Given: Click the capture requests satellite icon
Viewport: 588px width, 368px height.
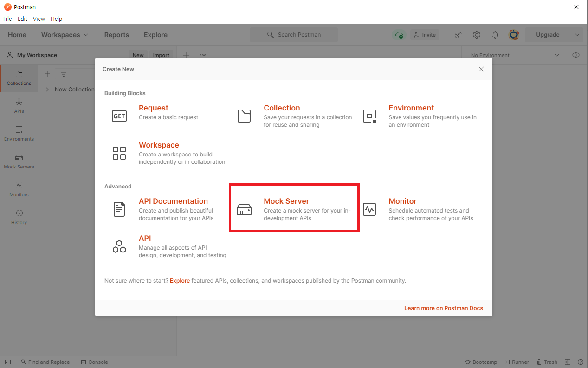Looking at the screenshot, I should click(x=458, y=35).
